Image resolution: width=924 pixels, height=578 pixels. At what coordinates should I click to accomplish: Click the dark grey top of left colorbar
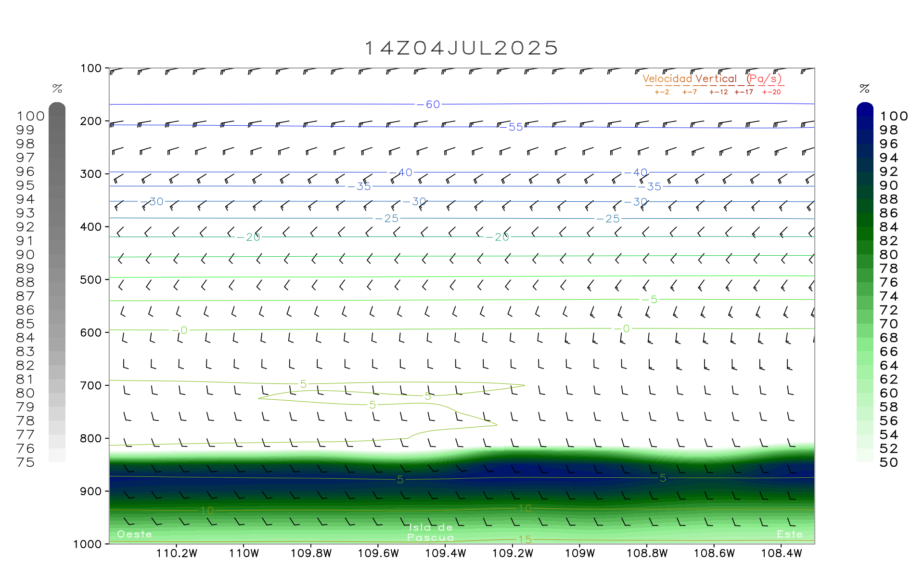pyautogui.click(x=57, y=109)
